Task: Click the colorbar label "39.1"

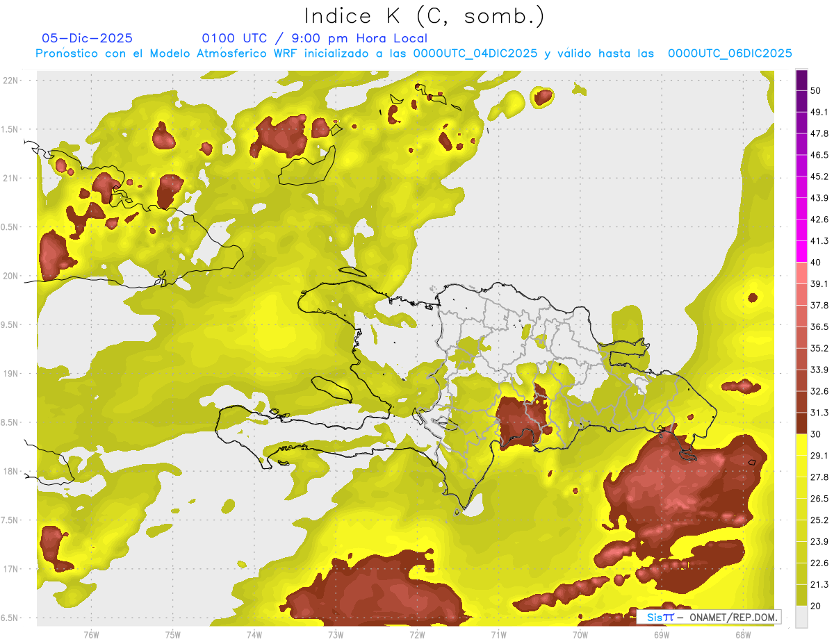Action: click(819, 284)
